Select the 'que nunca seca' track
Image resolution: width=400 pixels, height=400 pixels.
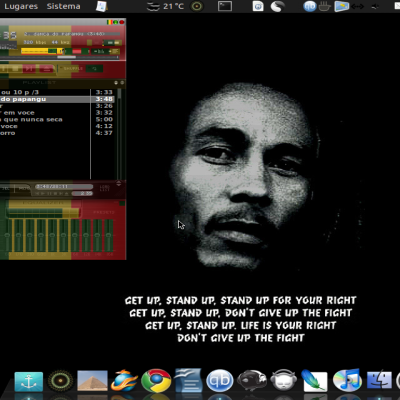pyautogui.click(x=57, y=119)
